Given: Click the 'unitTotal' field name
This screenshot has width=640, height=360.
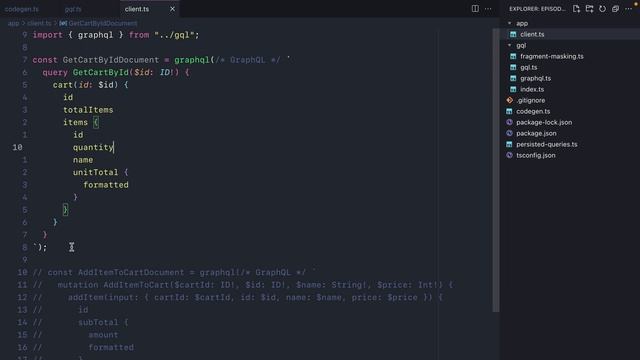Looking at the screenshot, I should (96, 172).
